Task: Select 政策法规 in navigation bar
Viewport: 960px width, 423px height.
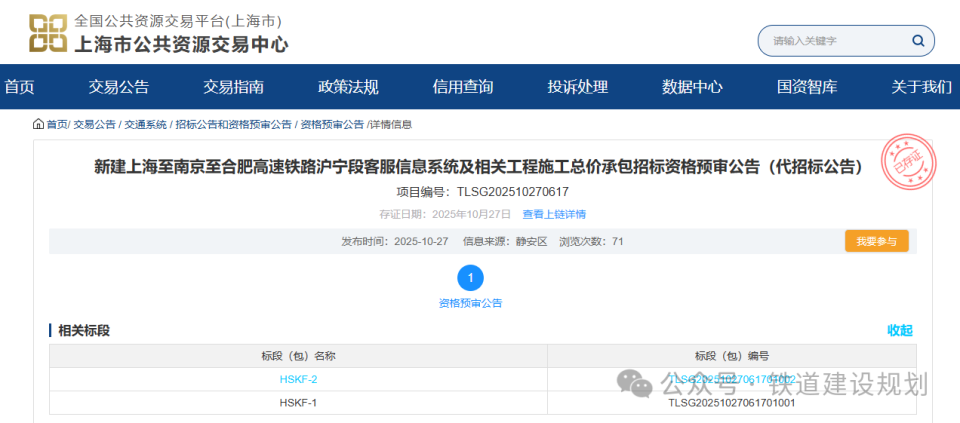Action: pos(348,87)
